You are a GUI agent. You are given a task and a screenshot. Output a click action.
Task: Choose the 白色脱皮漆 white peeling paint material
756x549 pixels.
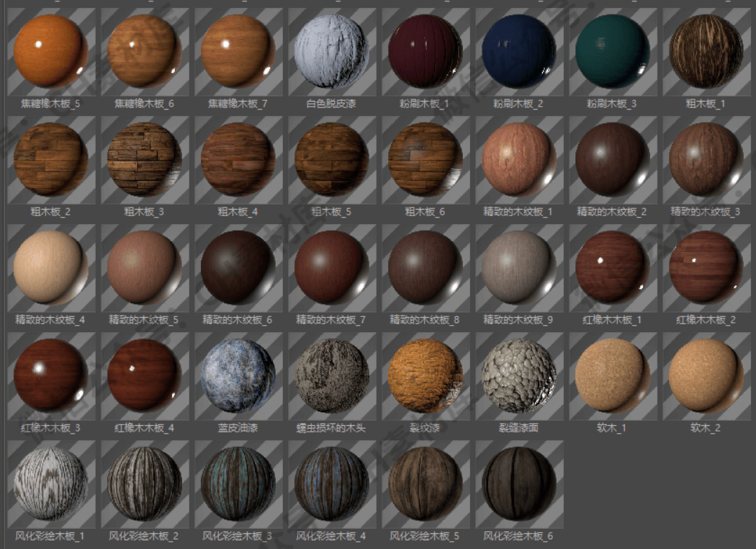(x=331, y=51)
